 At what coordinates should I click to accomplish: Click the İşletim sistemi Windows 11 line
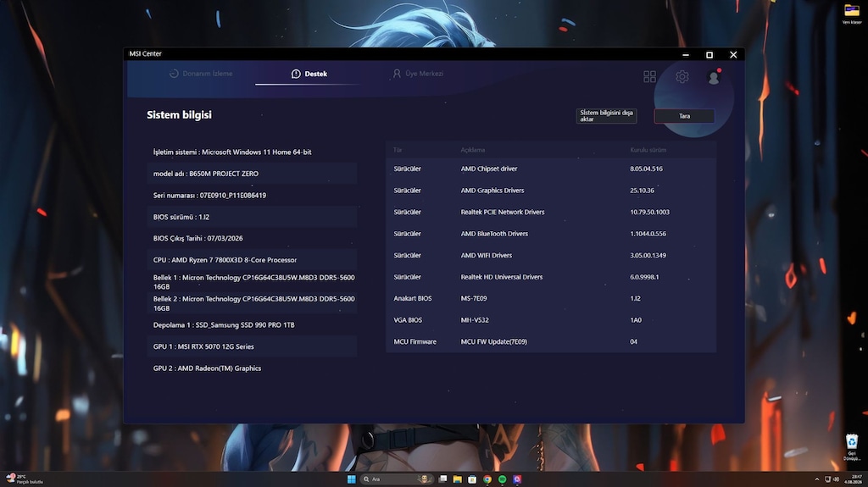252,152
